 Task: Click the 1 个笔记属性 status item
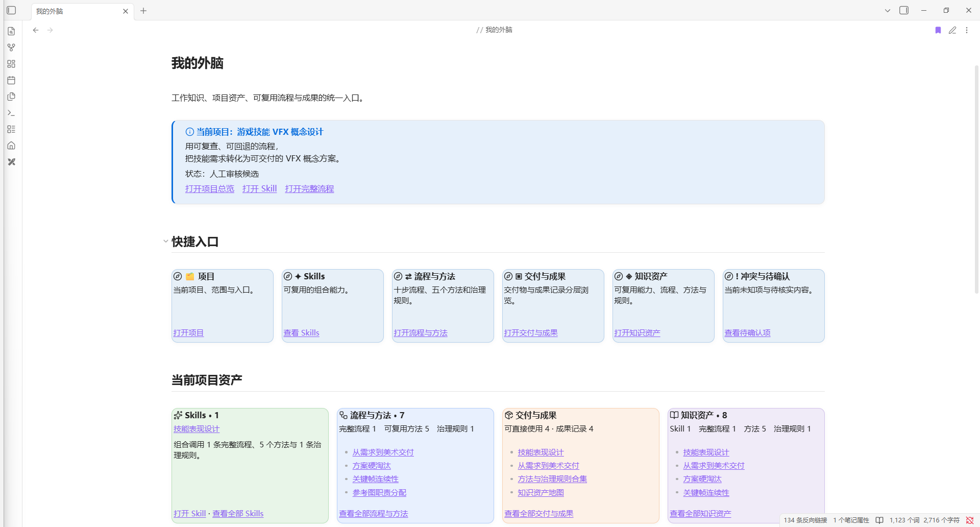pos(851,520)
